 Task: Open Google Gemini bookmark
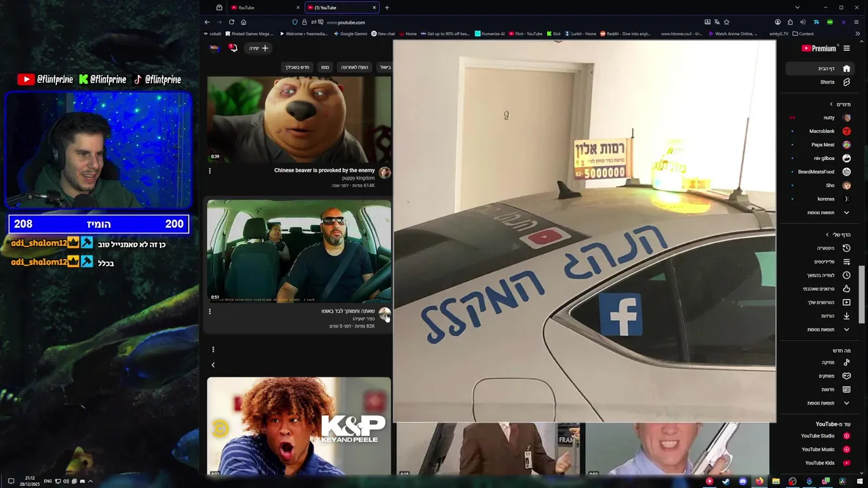350,33
